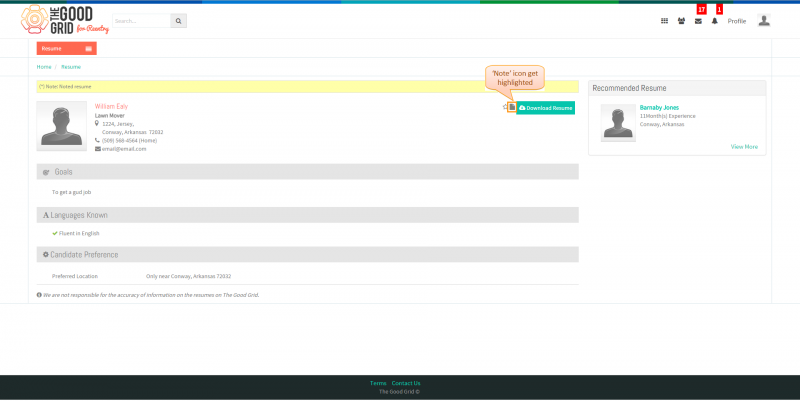800x401 pixels.
Task: Click the Home breadcrumb link
Action: point(44,67)
